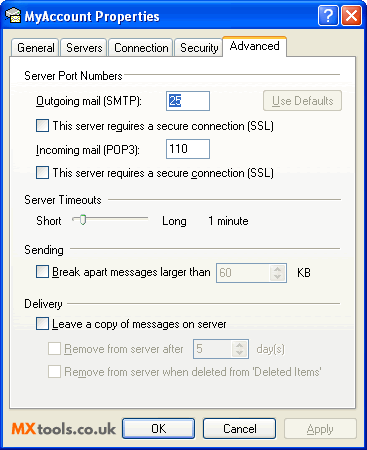Close the MyAccount Properties dialog
The width and height of the screenshot is (367, 450).
(351, 15)
